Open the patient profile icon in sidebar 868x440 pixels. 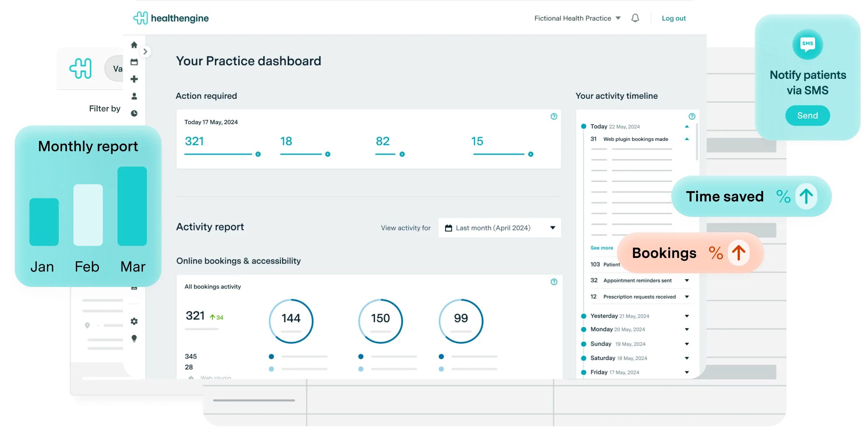pyautogui.click(x=134, y=96)
